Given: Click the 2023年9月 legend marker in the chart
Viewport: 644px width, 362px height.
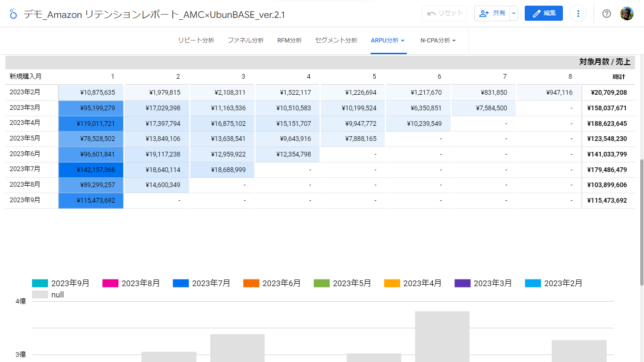Looking at the screenshot, I should 39,283.
